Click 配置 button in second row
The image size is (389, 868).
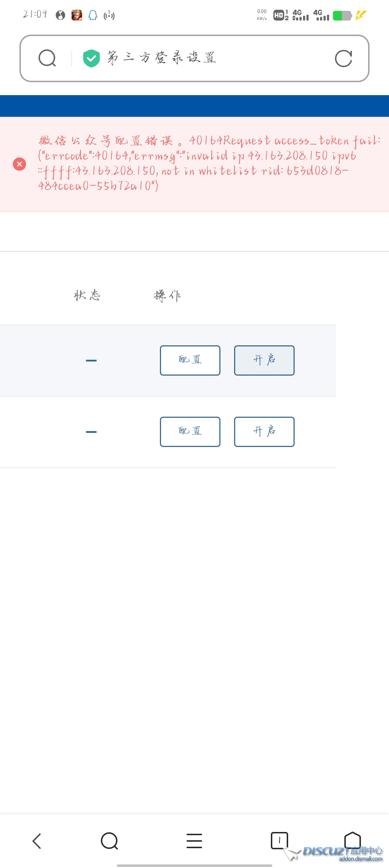tap(190, 431)
